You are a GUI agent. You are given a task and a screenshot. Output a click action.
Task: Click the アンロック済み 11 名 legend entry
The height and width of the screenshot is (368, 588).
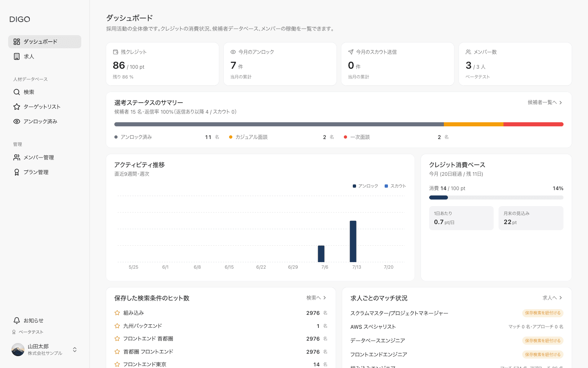(167, 137)
